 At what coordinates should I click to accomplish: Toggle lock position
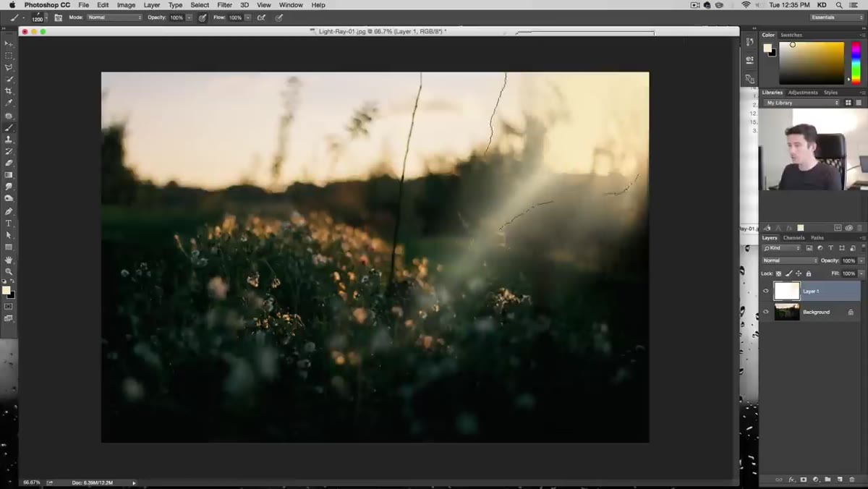(x=799, y=273)
